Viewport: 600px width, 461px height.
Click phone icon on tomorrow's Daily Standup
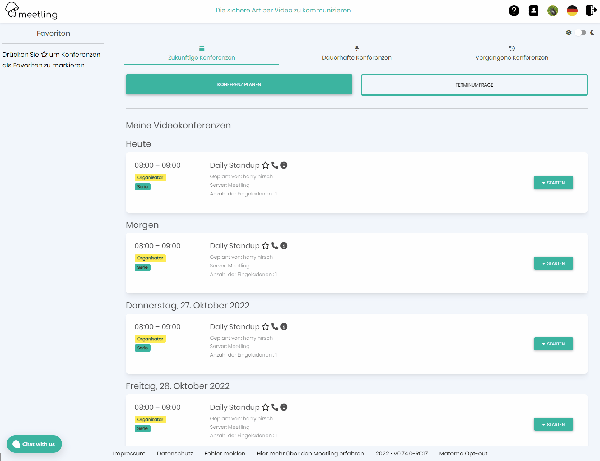pos(276,245)
